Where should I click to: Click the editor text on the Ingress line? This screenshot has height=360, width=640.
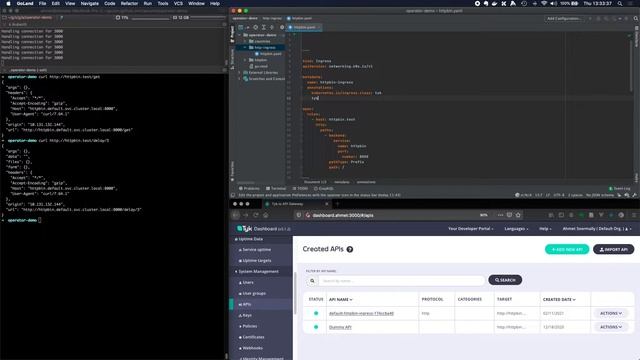[317, 61]
